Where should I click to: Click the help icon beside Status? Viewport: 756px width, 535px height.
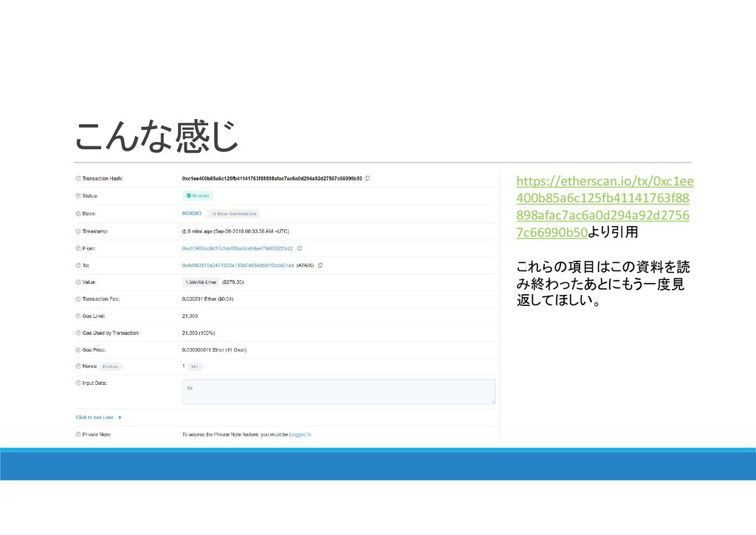(x=78, y=196)
